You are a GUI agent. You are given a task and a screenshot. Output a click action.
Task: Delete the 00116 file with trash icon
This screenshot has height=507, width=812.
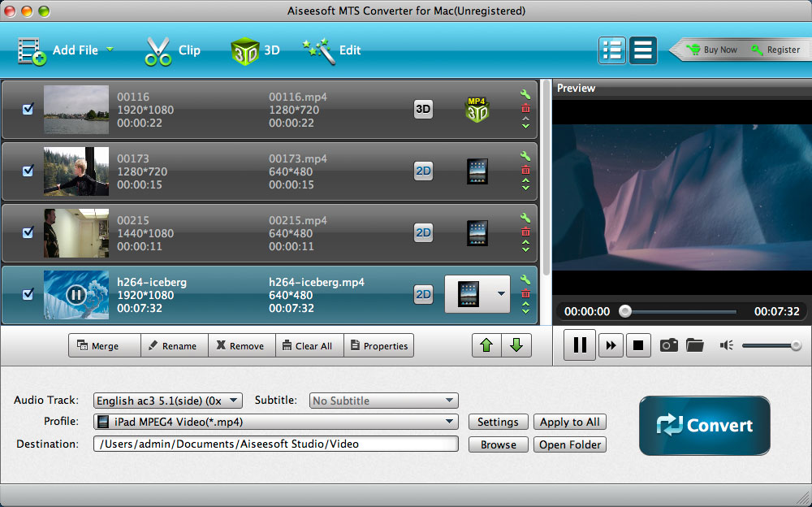[525, 108]
